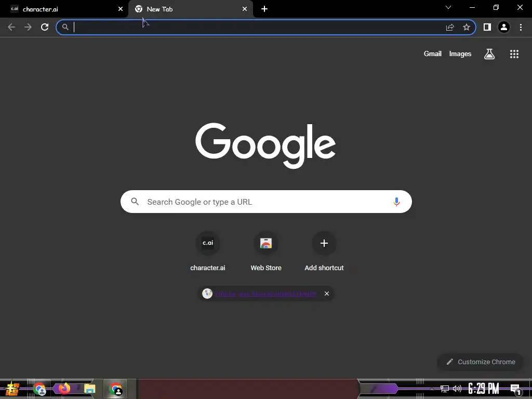Restore down the Chrome window

(x=496, y=7)
